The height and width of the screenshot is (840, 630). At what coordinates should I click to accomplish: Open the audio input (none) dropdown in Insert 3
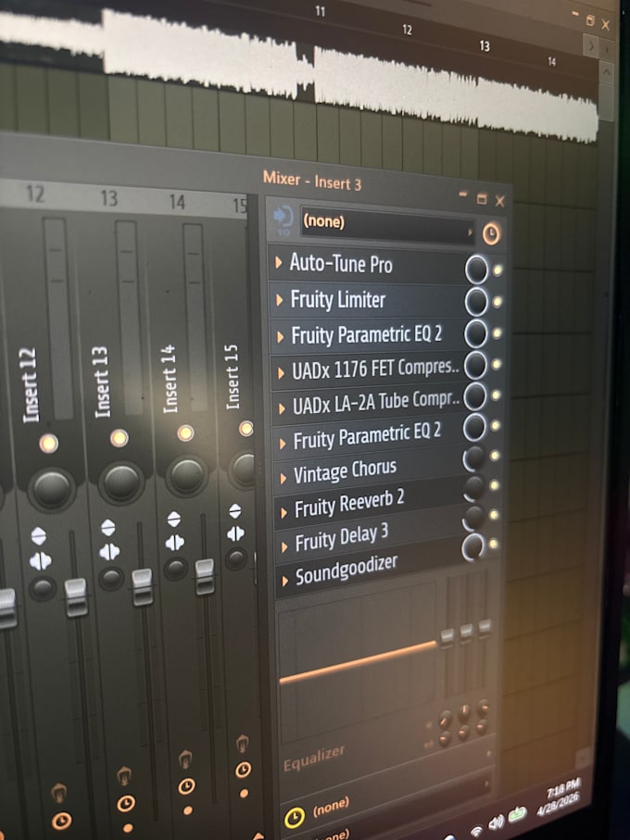point(386,224)
